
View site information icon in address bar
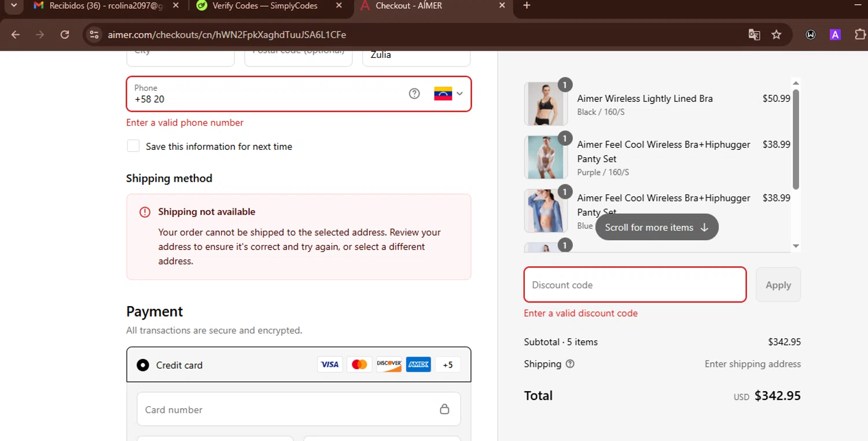[x=94, y=35]
